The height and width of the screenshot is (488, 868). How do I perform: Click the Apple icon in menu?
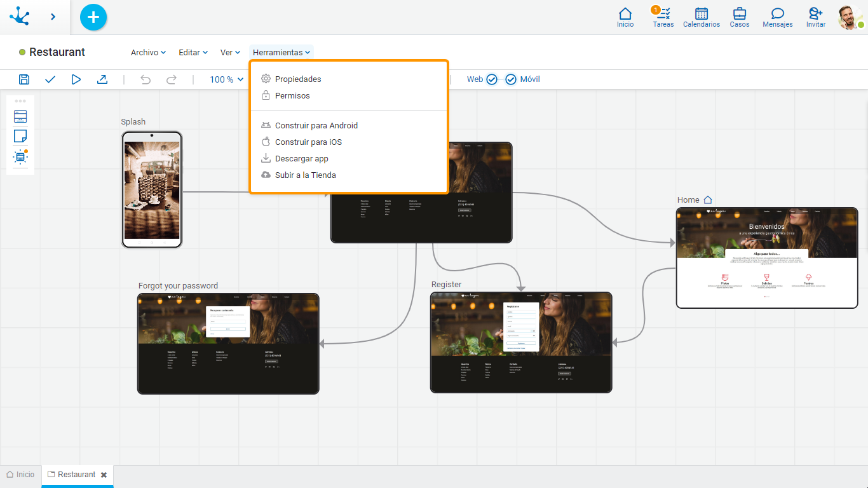[266, 142]
